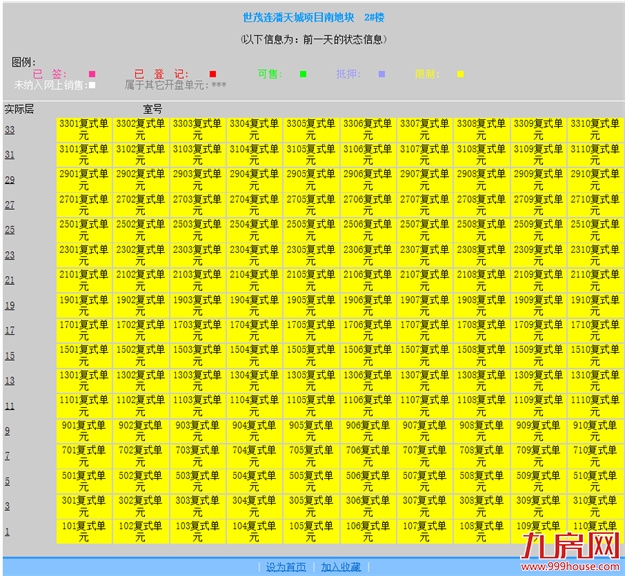Click unit 3310复式单元 cell
Viewport: 625px width, 576px height.
(x=594, y=129)
